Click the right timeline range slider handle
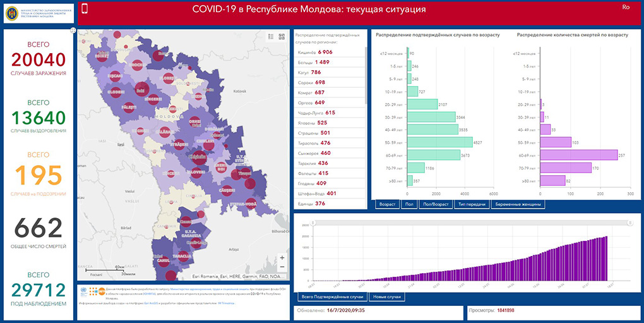644x323 pixels. 628,222
